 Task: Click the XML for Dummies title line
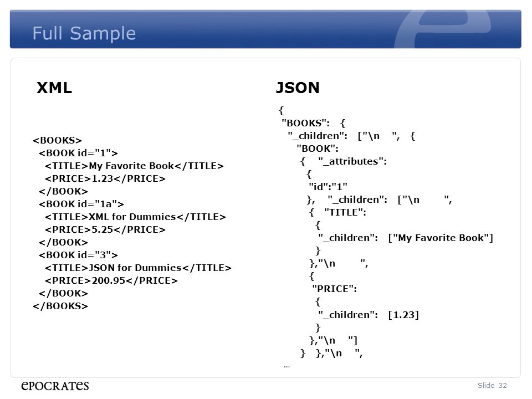135,217
